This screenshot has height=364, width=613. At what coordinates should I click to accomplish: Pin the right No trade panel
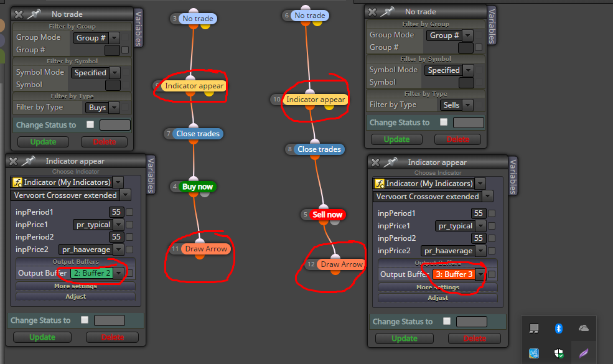click(387, 12)
